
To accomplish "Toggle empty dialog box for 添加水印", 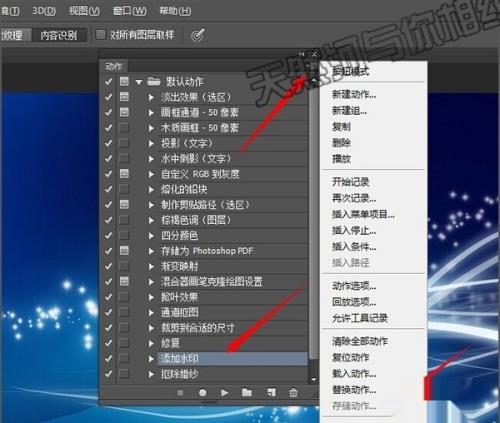I will (x=124, y=358).
